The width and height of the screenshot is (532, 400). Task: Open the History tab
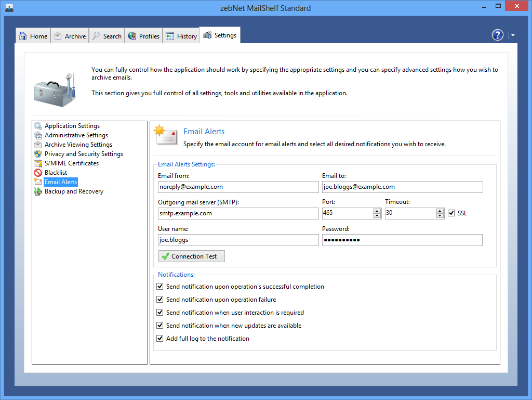(181, 36)
